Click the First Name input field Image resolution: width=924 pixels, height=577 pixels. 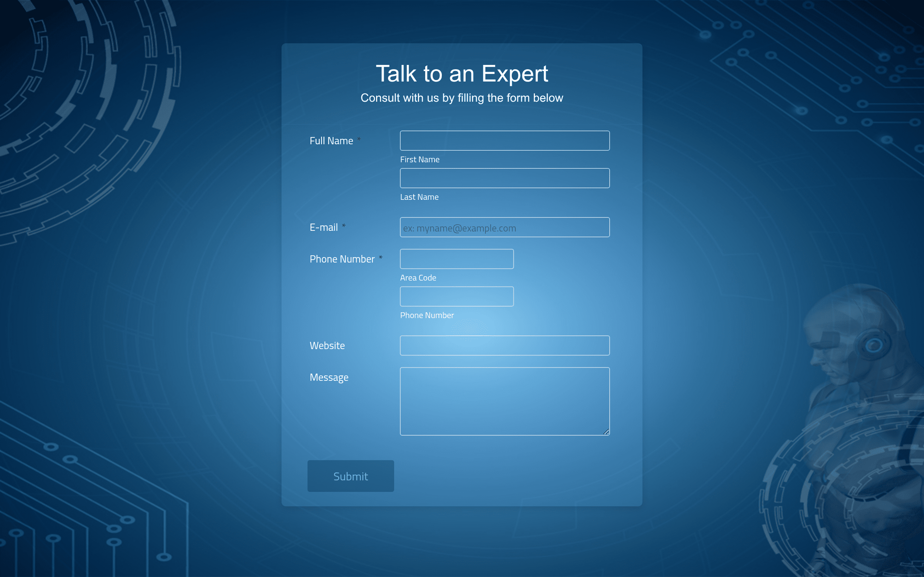point(505,140)
